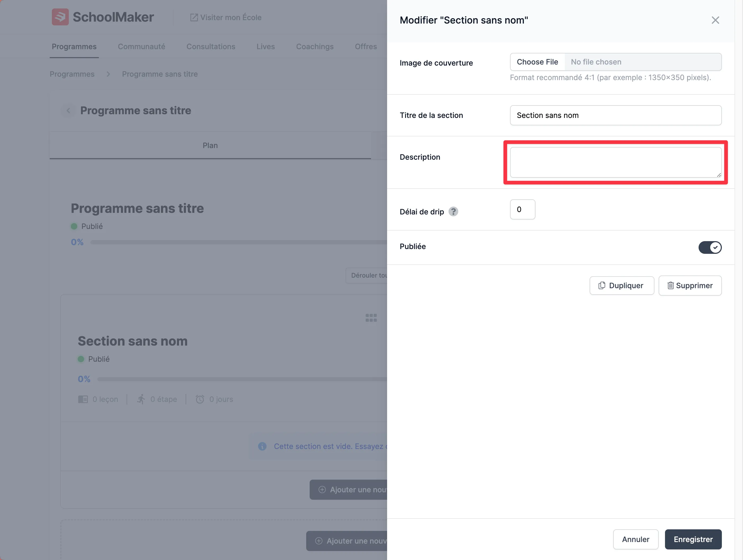The height and width of the screenshot is (560, 743).
Task: Click the Section sans nom heading
Action: 133,341
